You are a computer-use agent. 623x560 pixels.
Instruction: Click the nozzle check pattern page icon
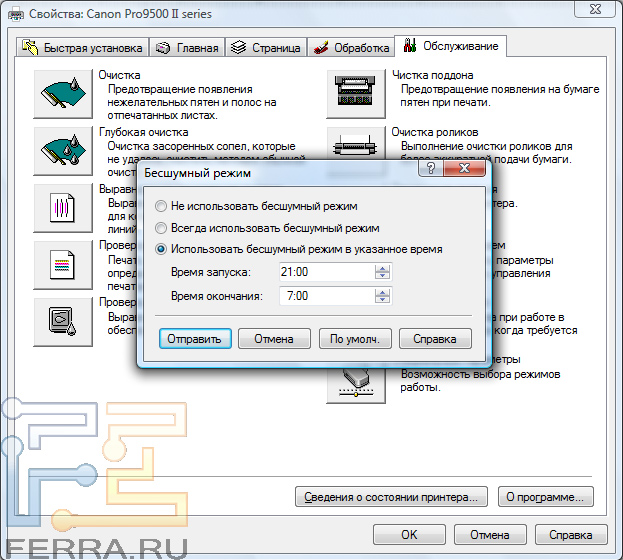click(x=63, y=265)
